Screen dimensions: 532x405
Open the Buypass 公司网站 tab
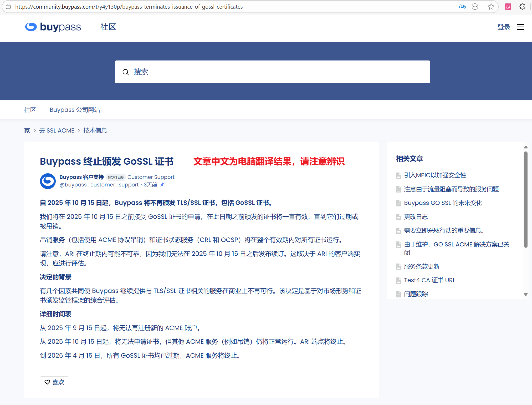[75, 110]
